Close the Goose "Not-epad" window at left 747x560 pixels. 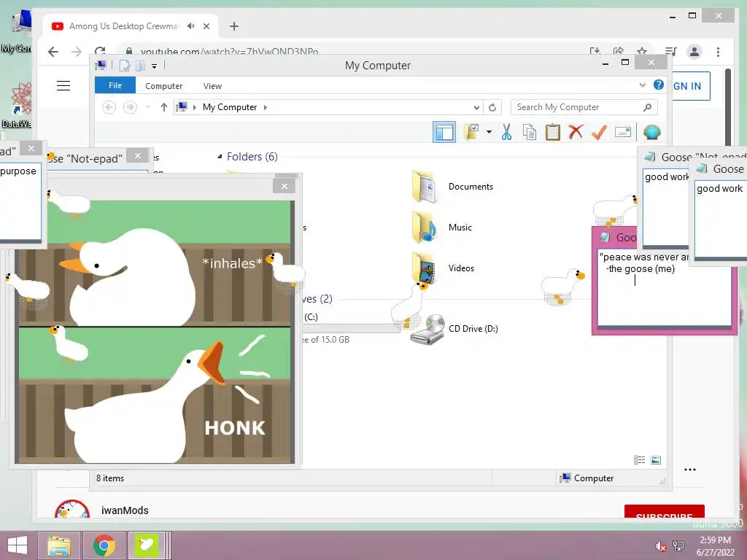[138, 156]
